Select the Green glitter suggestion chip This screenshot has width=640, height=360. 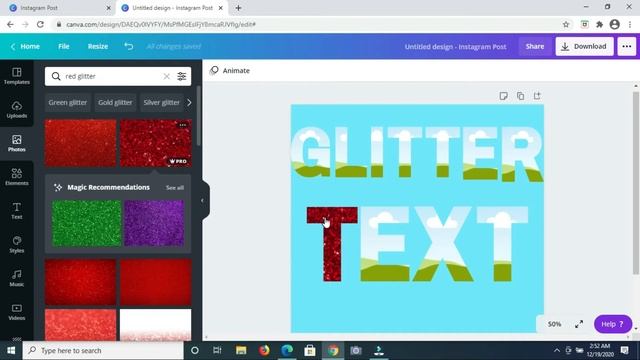point(68,102)
